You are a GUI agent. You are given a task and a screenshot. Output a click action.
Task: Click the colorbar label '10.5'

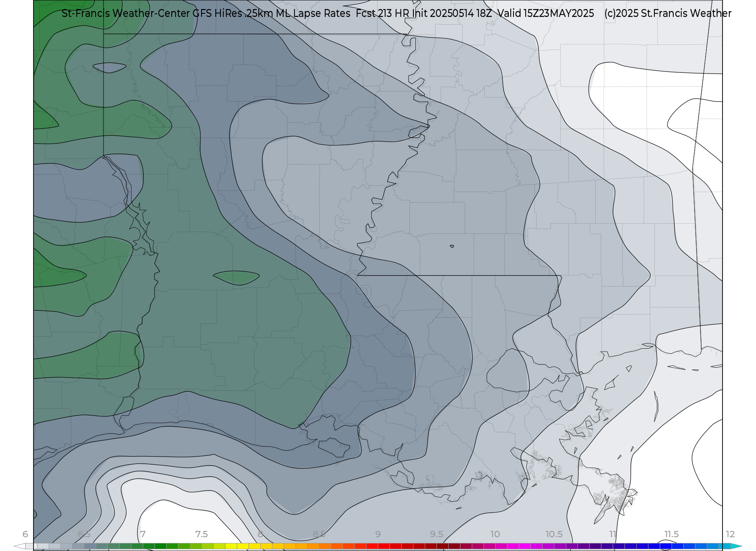click(x=554, y=534)
